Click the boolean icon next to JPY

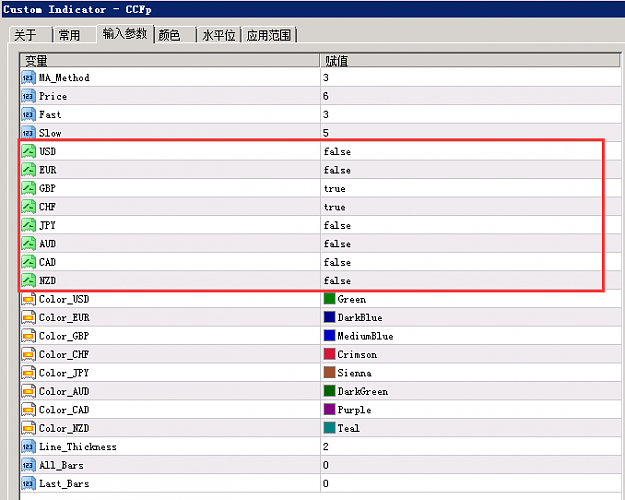click(28, 225)
